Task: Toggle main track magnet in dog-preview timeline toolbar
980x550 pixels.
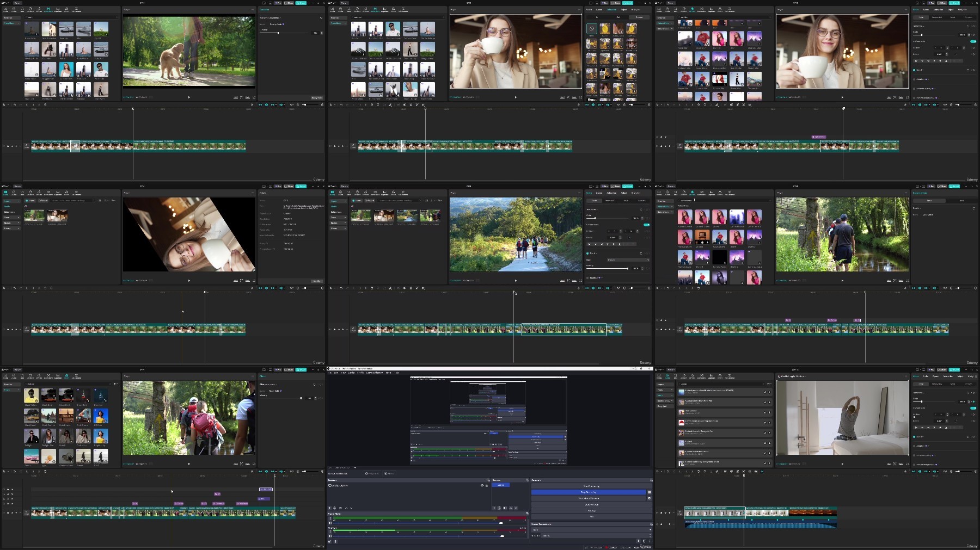Action: (260, 104)
